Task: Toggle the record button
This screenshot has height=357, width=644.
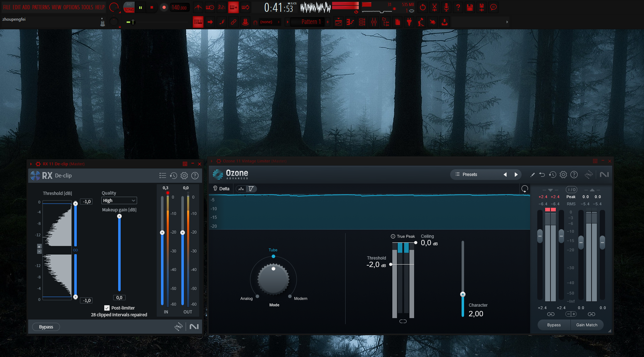Action: tap(164, 7)
